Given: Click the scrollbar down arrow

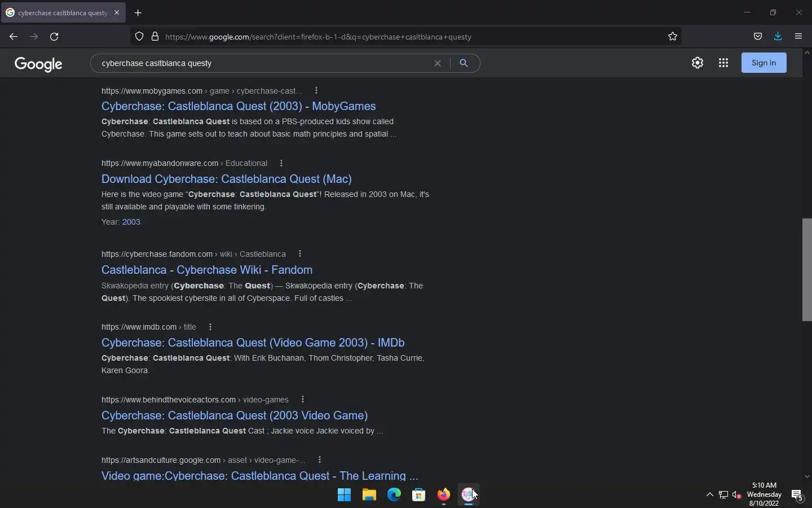Looking at the screenshot, I should point(807,476).
